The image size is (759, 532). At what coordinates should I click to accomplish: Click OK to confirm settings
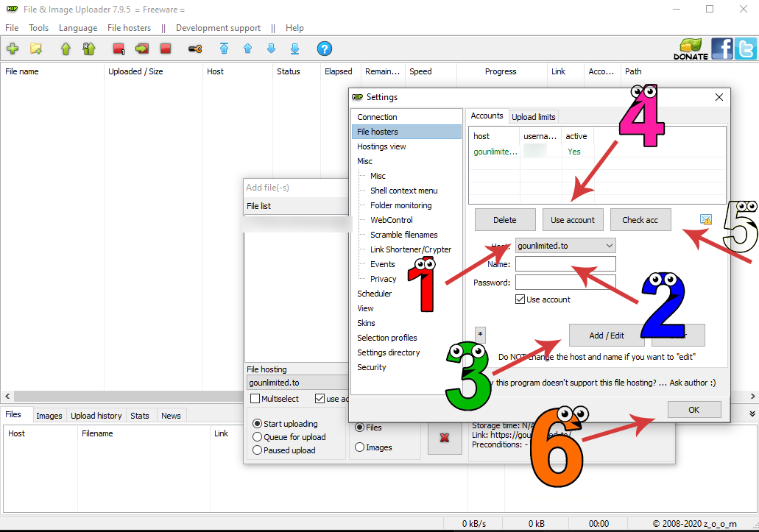coord(693,410)
